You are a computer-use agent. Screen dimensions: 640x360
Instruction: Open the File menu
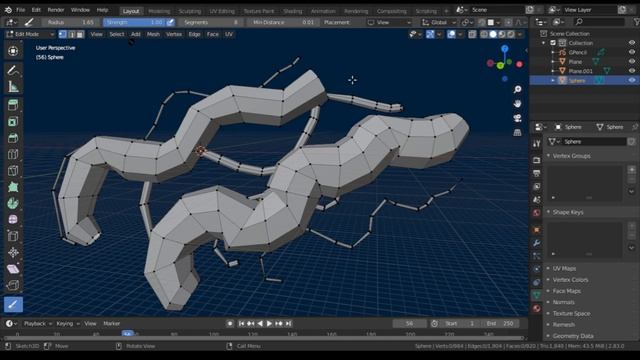(20, 10)
